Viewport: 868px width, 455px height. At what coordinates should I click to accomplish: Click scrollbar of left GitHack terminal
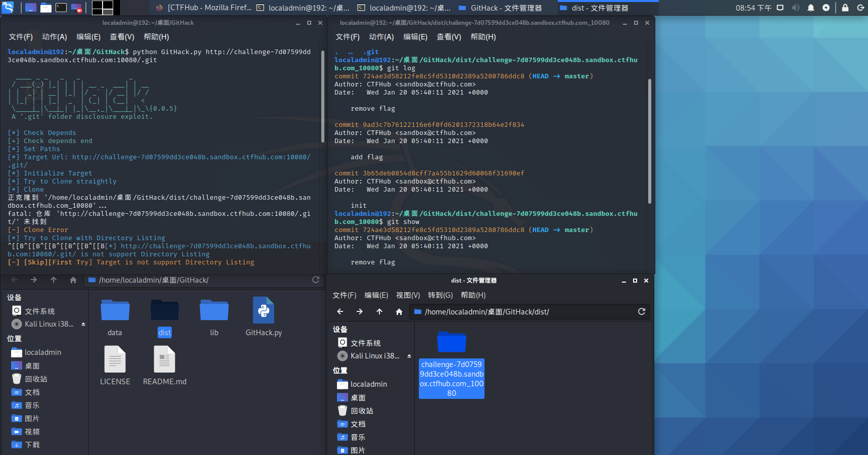tap(322, 96)
